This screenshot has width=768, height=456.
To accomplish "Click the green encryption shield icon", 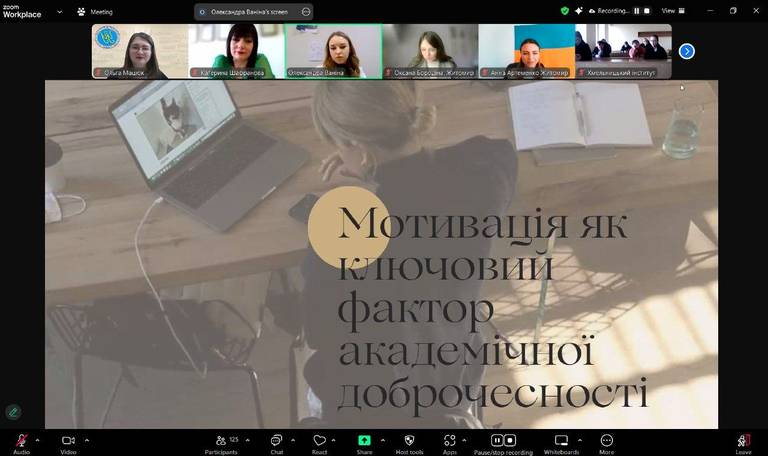I will pyautogui.click(x=565, y=11).
